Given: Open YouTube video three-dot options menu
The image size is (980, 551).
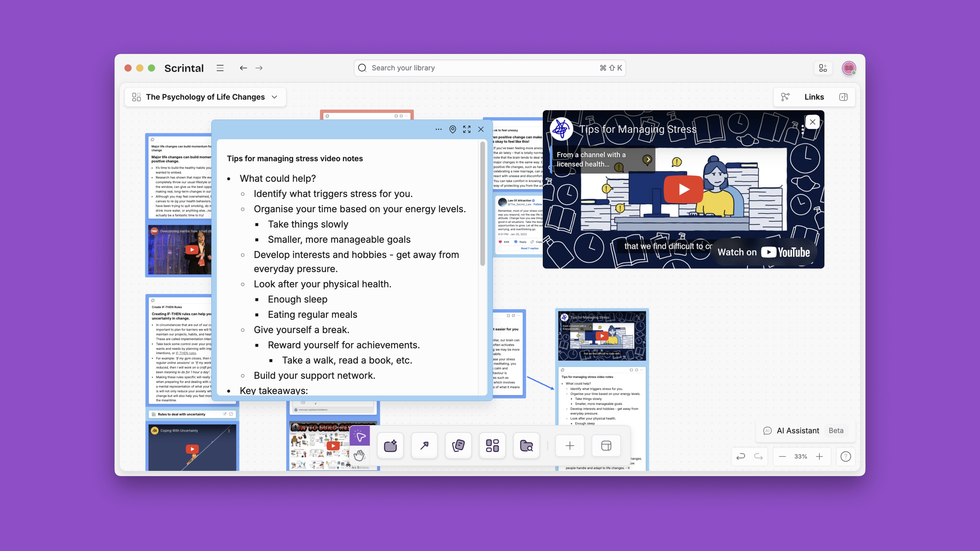Looking at the screenshot, I should [802, 130].
